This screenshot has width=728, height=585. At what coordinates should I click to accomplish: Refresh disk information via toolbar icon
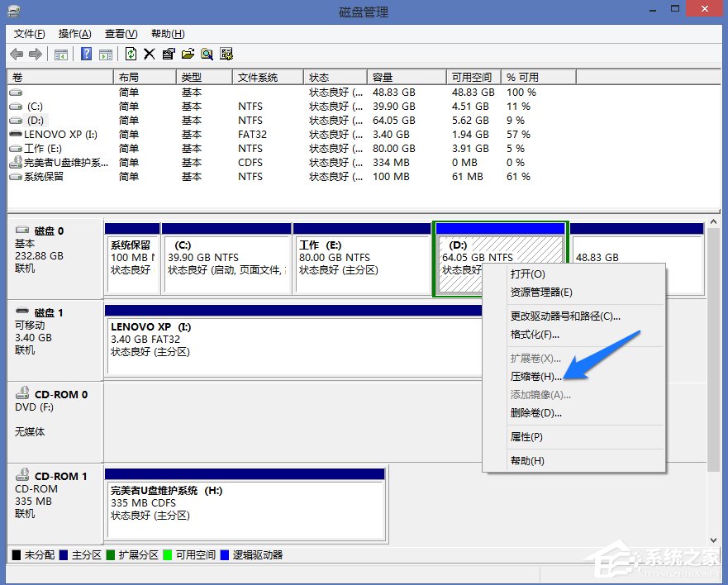132,54
